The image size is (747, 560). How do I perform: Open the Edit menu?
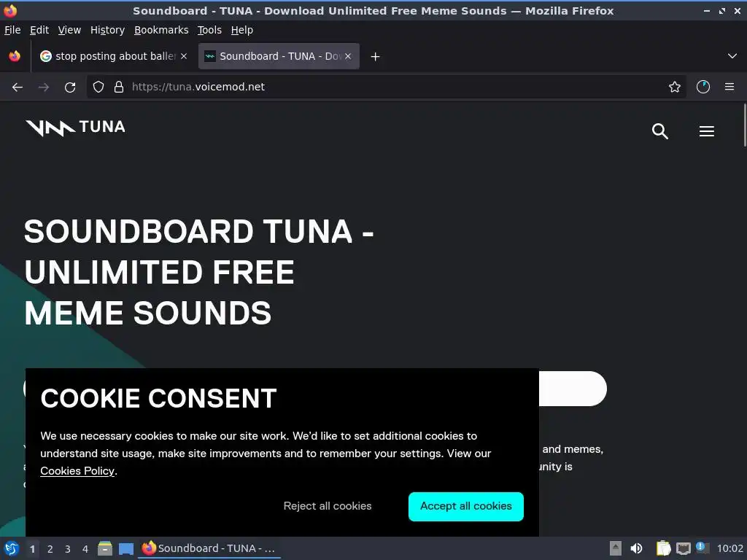(39, 30)
